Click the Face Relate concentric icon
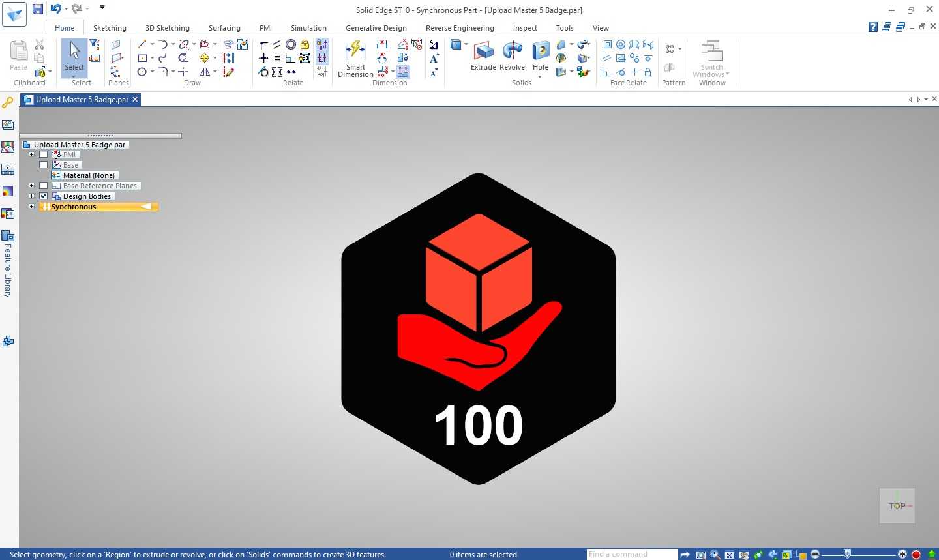 [x=621, y=44]
